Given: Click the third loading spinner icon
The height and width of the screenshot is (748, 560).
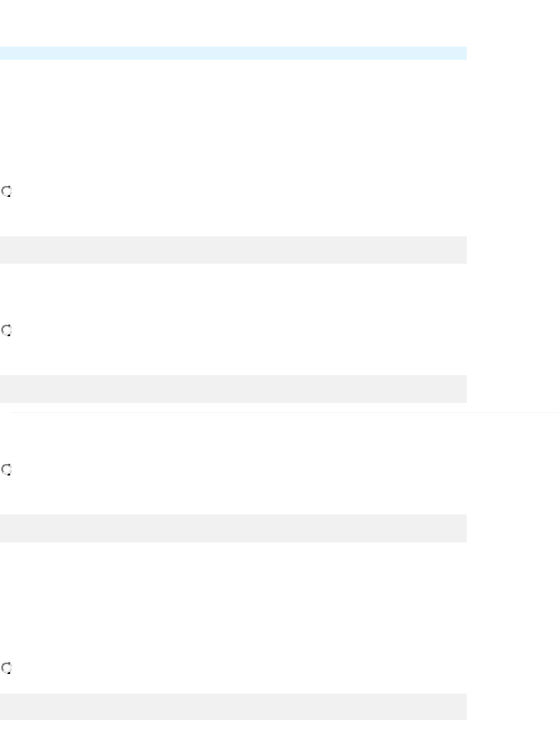Looking at the screenshot, I should pyautogui.click(x=7, y=469).
